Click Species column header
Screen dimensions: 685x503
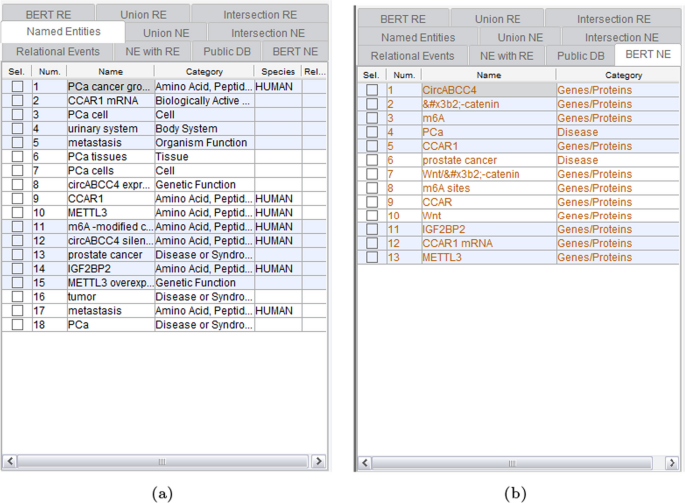pos(278,72)
